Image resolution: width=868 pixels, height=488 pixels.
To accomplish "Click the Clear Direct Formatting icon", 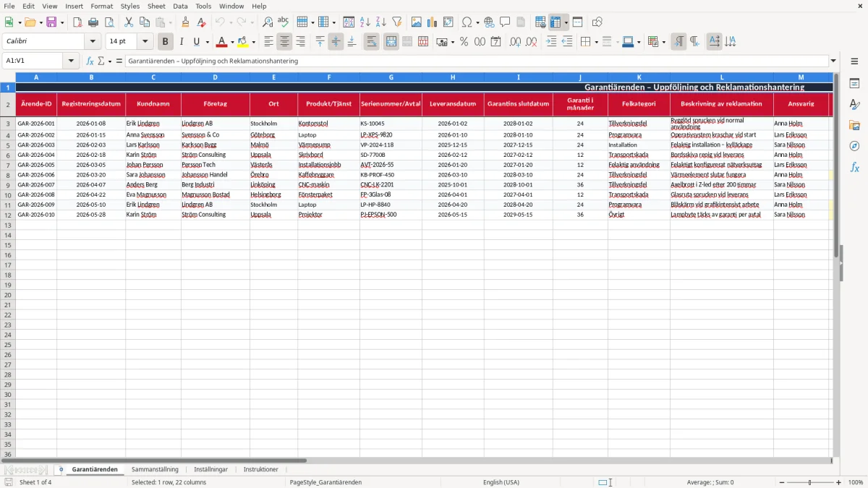I will point(202,22).
